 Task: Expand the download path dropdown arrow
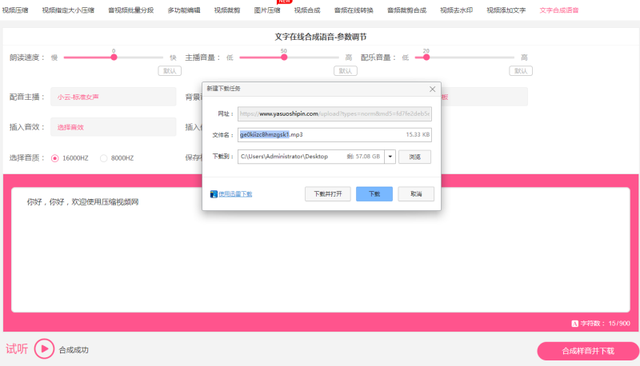click(390, 157)
